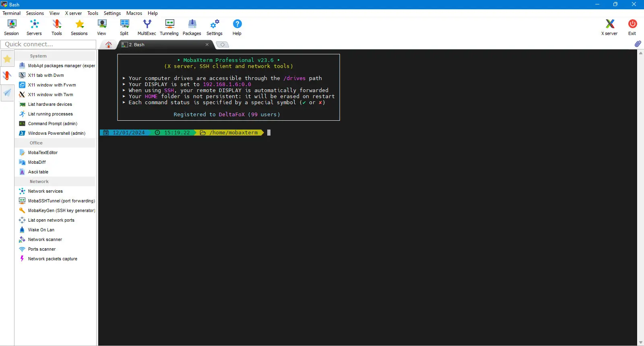The image size is (644, 346).
Task: Open the Macros menu
Action: tap(134, 13)
